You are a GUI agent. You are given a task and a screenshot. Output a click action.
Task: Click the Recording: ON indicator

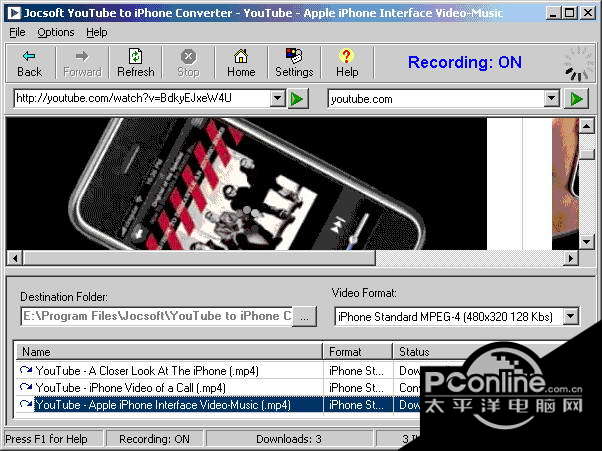[x=465, y=62]
